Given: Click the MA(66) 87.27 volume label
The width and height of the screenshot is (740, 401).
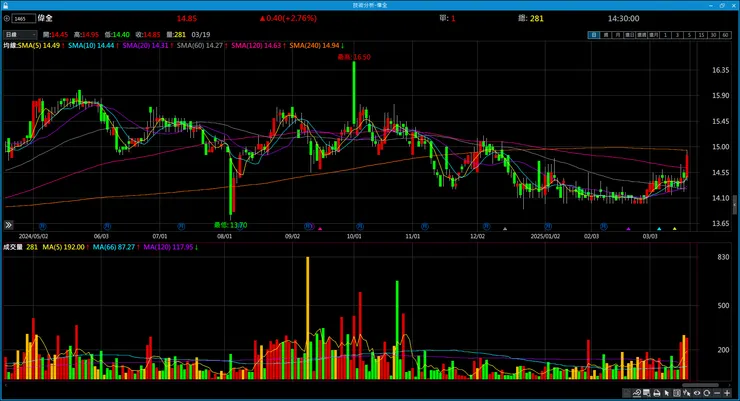Looking at the screenshot, I should 114,247.
